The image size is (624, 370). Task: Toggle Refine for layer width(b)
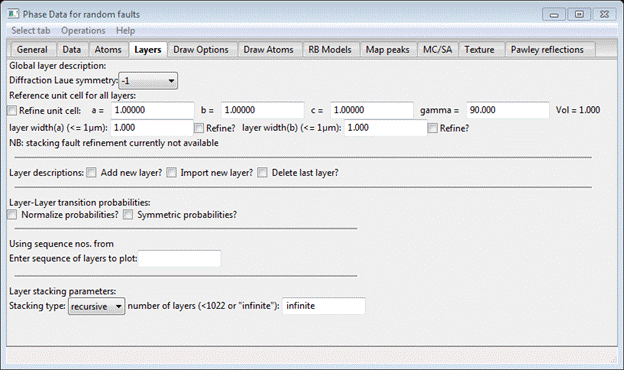[433, 128]
